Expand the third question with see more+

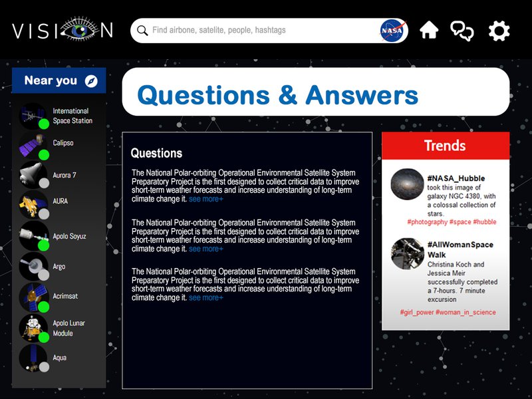pyautogui.click(x=206, y=298)
